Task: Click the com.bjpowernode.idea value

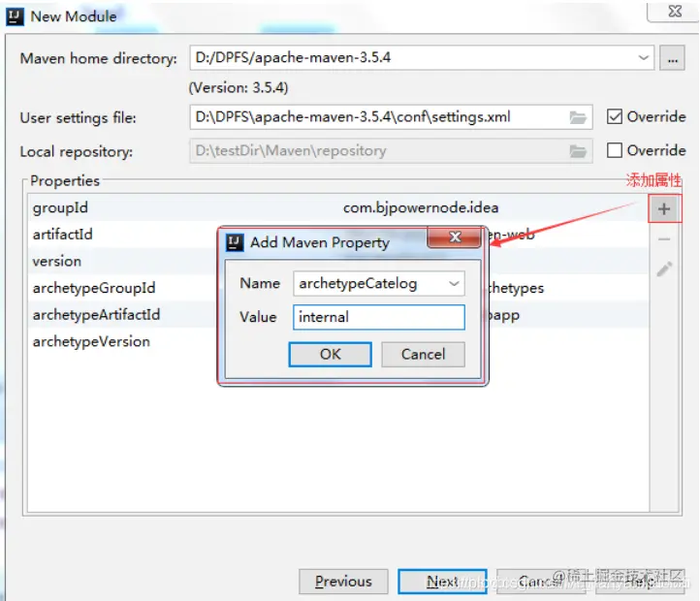Action: point(421,207)
